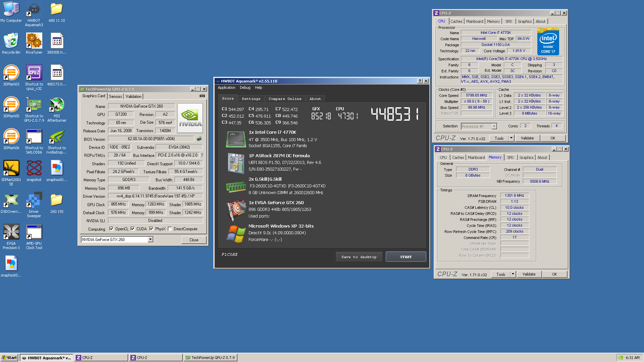Image resolution: width=644 pixels, height=362 pixels.
Task: Click Save to desktop button
Action: tap(359, 257)
